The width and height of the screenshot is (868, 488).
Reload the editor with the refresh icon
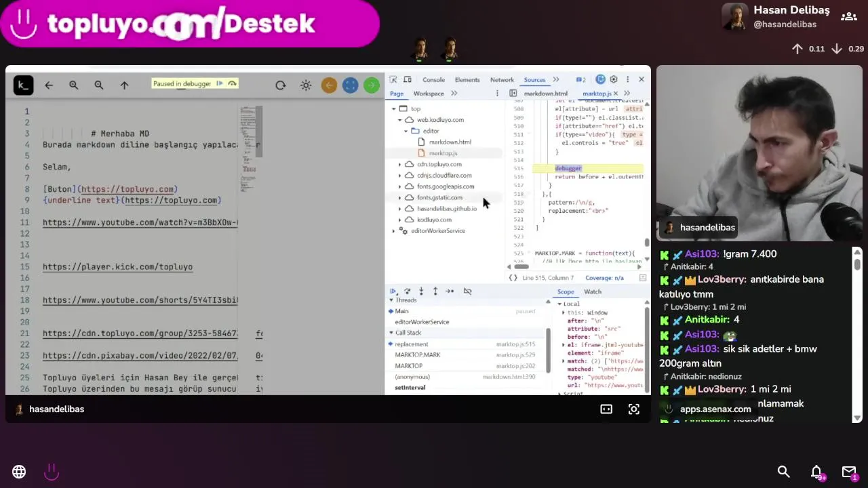coord(281,85)
